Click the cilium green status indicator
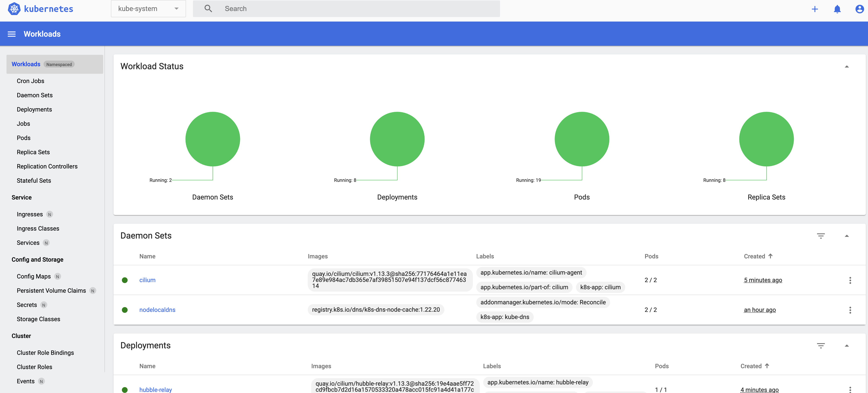 pos(125,280)
